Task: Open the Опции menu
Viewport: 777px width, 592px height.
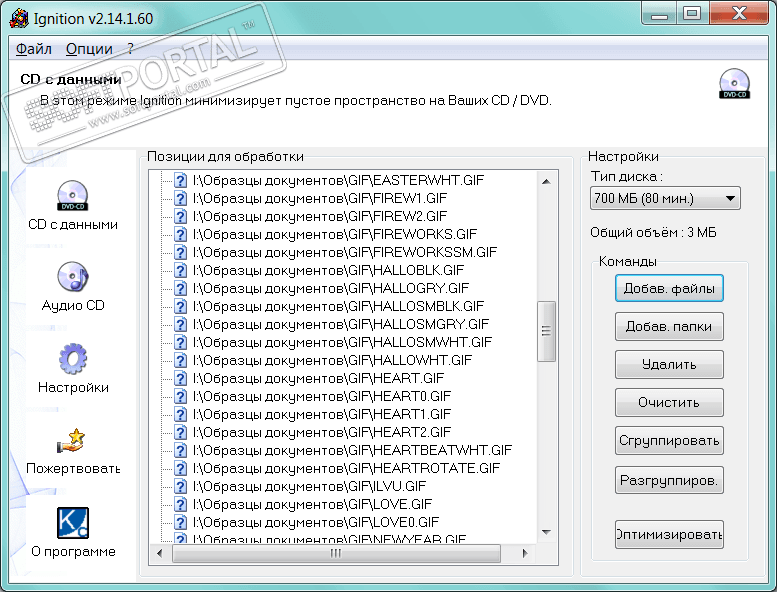Action: tap(89, 48)
